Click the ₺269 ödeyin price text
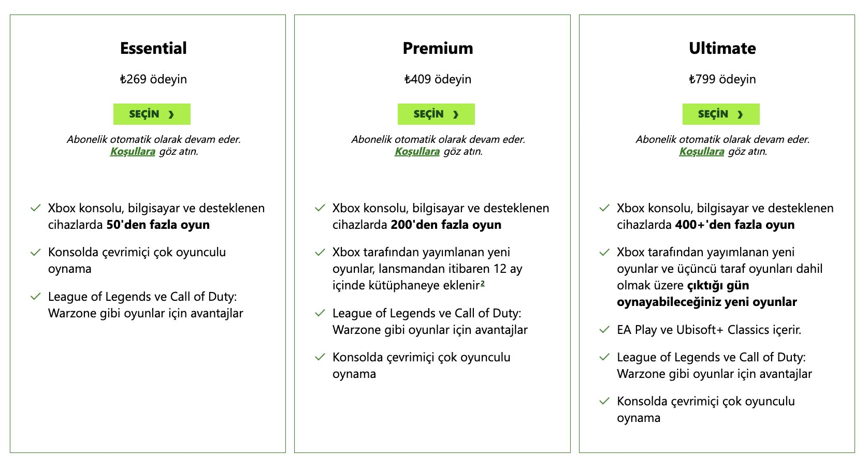Viewport: 868px width, 468px height. (x=153, y=79)
